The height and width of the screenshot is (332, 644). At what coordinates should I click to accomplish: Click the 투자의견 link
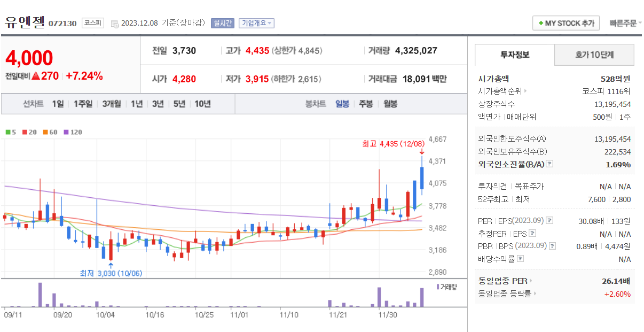pyautogui.click(x=492, y=186)
